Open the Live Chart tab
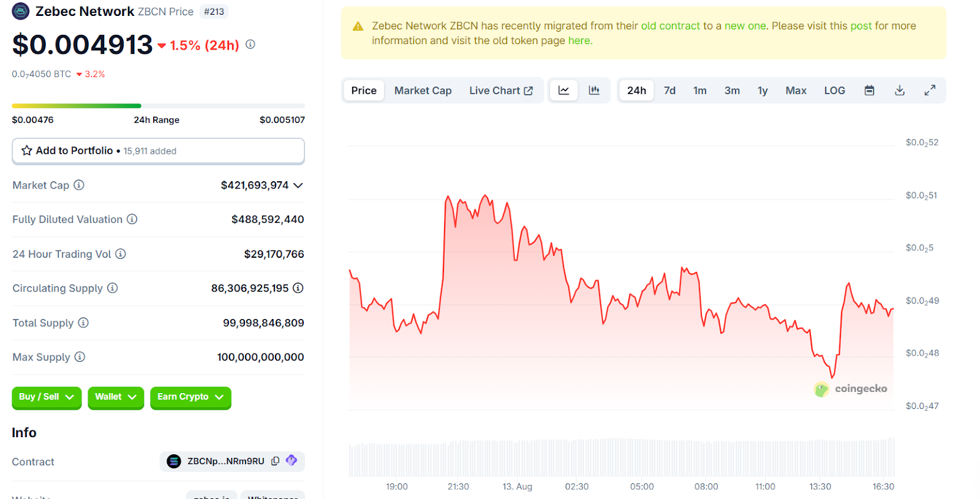 (x=500, y=91)
